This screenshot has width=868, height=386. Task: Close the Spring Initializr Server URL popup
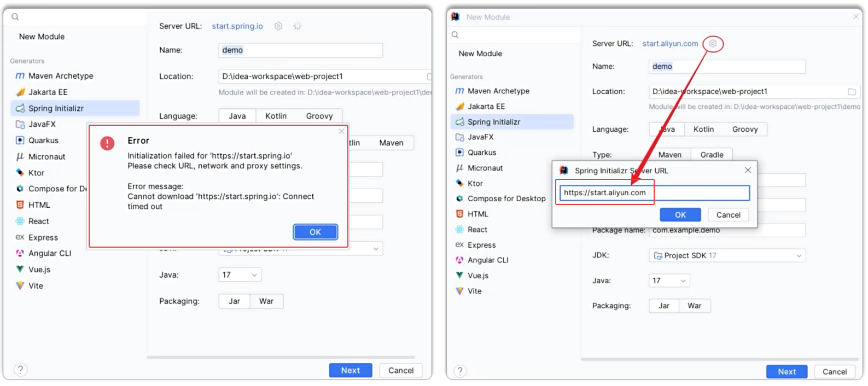click(x=748, y=171)
